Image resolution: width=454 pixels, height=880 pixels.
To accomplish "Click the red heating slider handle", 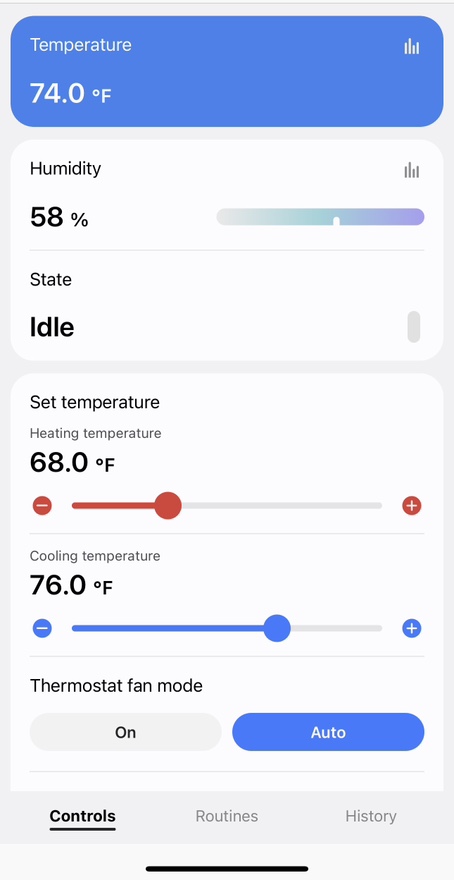I will 168,506.
